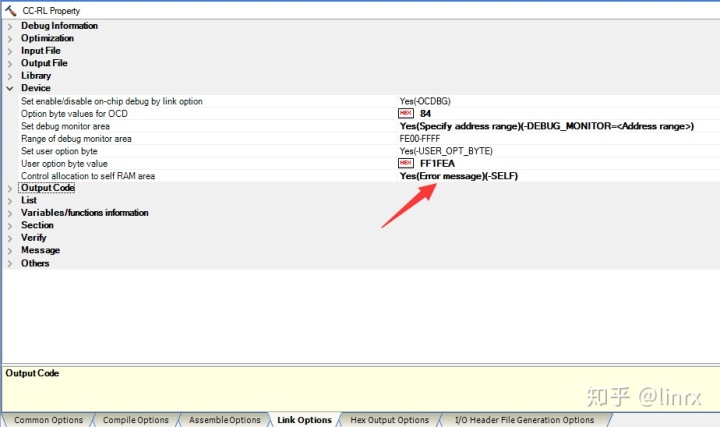Click Output Code description panel title
The width and height of the screenshot is (720, 427).
pos(32,373)
